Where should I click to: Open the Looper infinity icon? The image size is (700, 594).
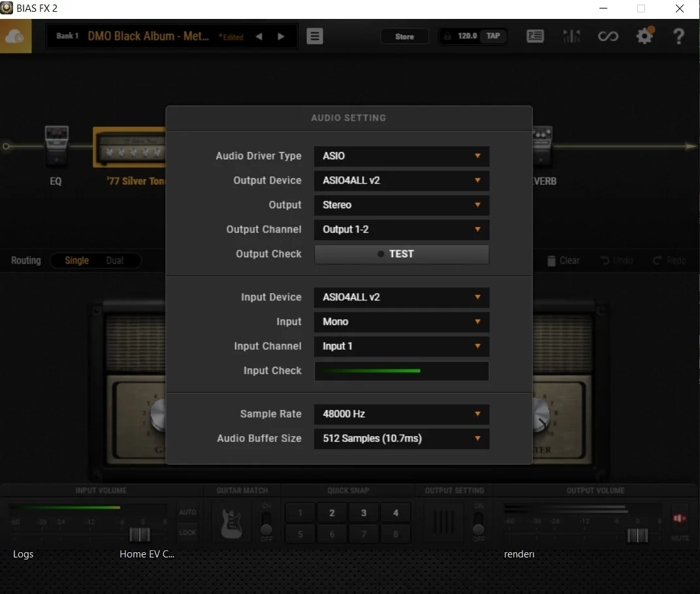pyautogui.click(x=608, y=37)
